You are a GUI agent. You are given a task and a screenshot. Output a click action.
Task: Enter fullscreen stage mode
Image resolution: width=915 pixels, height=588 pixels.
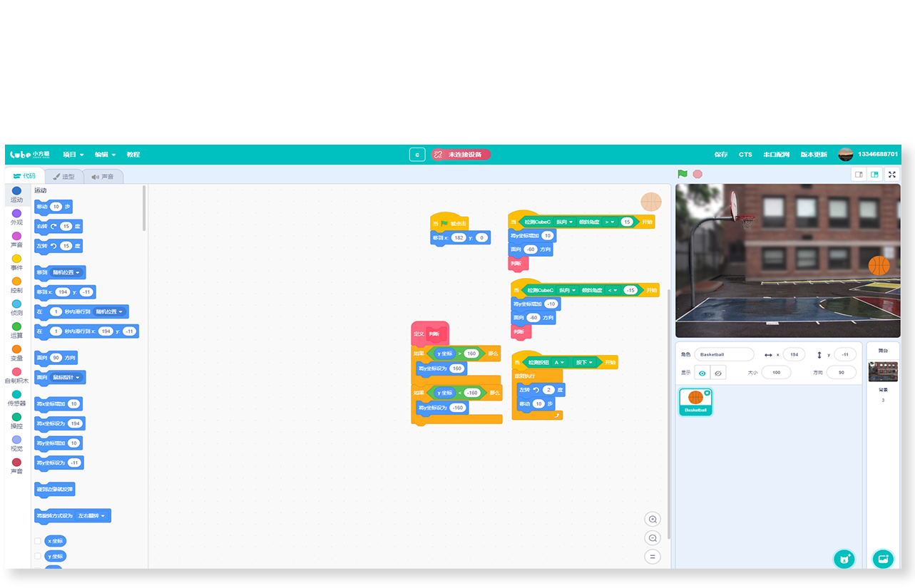pyautogui.click(x=891, y=174)
